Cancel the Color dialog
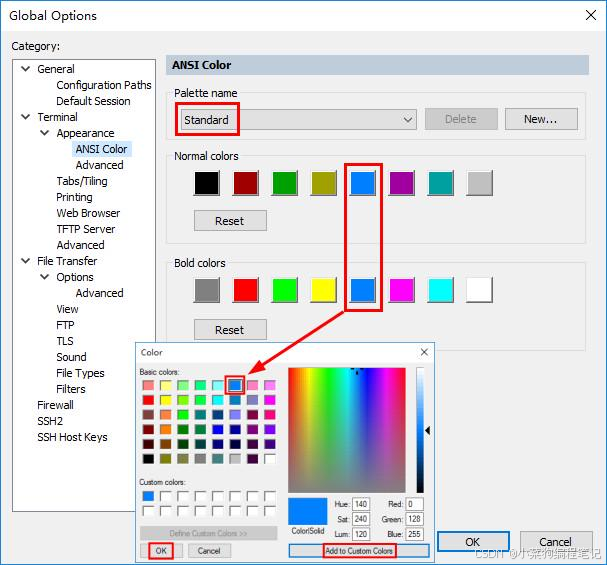This screenshot has height=565, width=607. coord(209,551)
